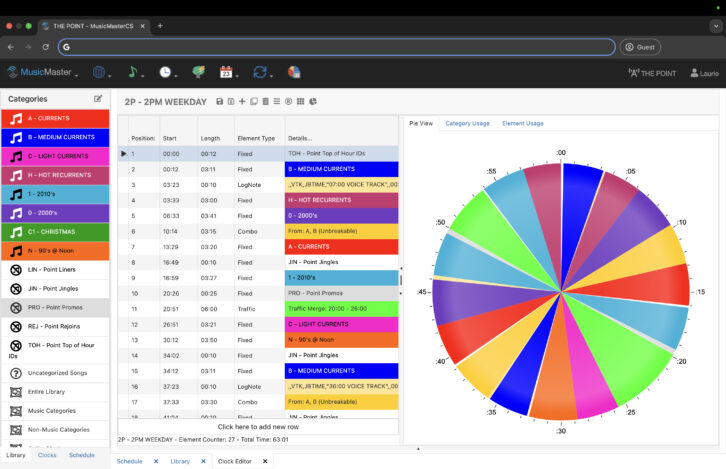726x469 pixels.
Task: Select the C - LIGHT CURRENTS category
Action: click(x=55, y=156)
